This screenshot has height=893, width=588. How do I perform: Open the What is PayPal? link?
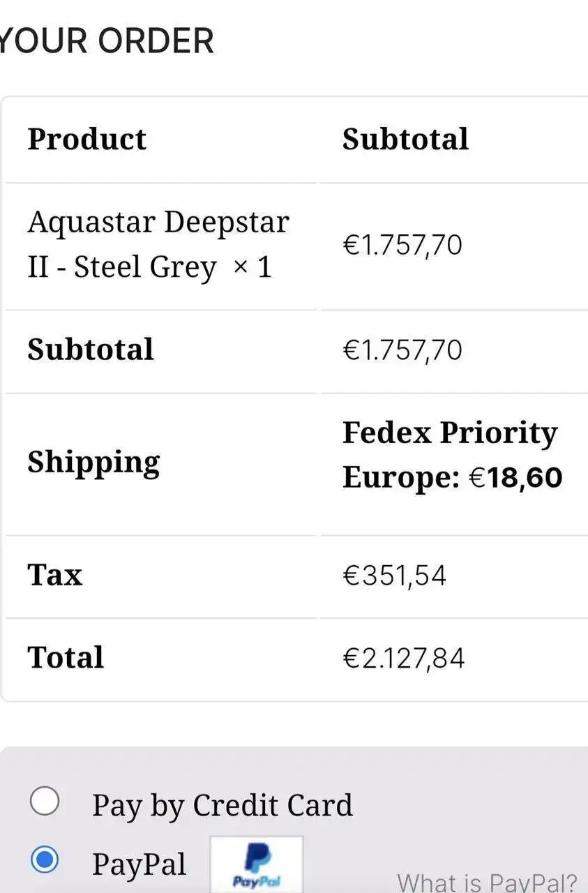[x=487, y=881]
